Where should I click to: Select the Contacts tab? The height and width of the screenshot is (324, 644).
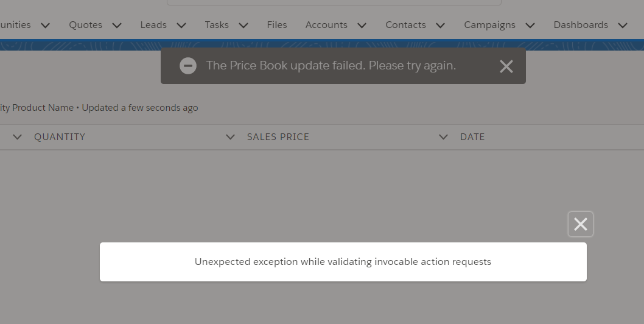pyautogui.click(x=405, y=25)
